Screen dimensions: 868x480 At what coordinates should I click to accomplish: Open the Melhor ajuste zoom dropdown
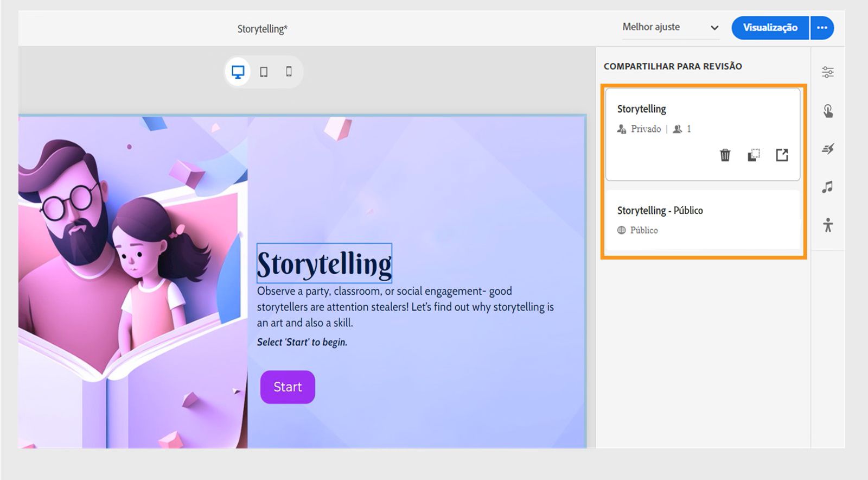[671, 27]
